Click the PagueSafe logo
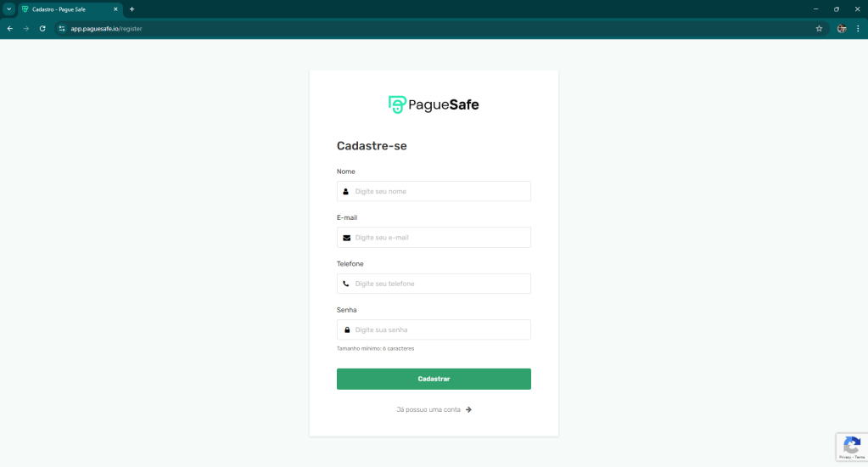This screenshot has width=868, height=467. pyautogui.click(x=434, y=104)
